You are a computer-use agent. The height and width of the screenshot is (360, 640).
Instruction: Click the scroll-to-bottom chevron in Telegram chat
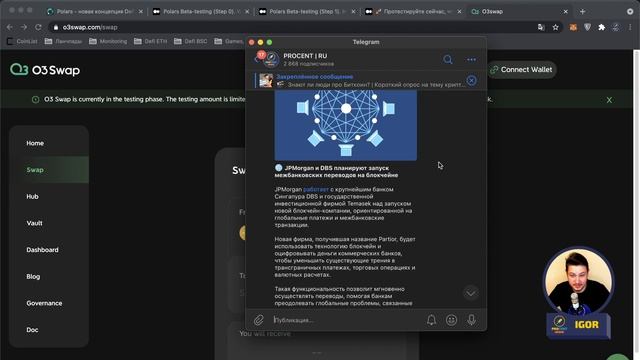coord(471,293)
